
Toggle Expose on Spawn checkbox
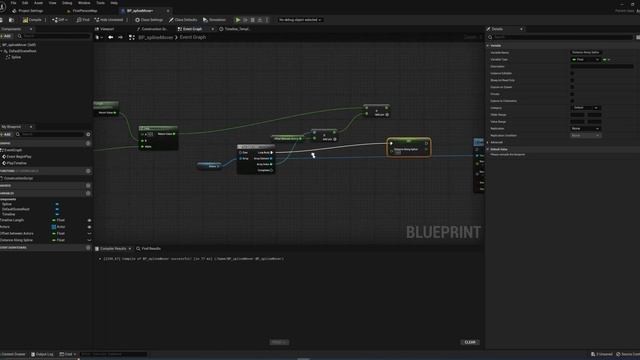click(x=572, y=87)
